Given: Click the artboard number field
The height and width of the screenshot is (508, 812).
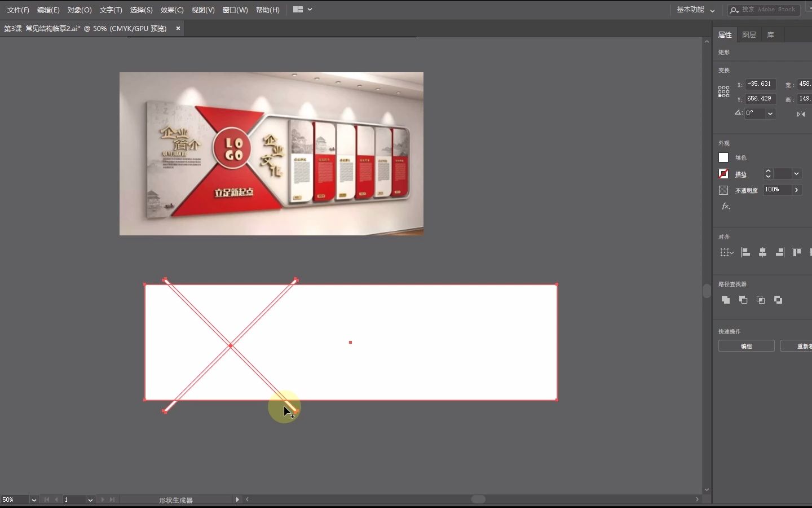Looking at the screenshot, I should point(74,500).
